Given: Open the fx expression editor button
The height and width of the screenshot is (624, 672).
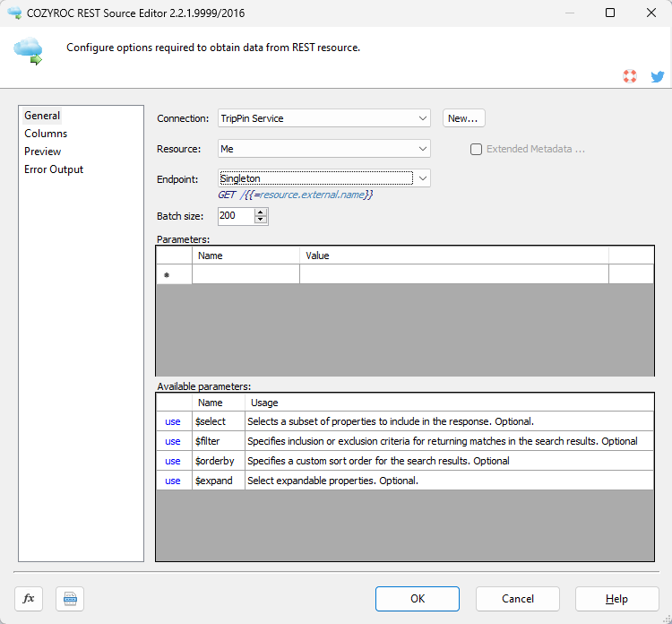Looking at the screenshot, I should point(29,598).
